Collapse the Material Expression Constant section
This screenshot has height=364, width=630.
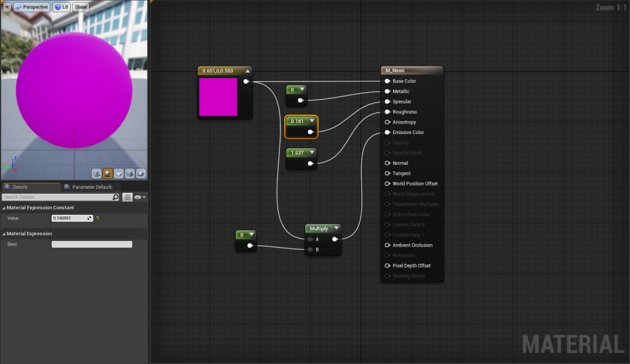4,208
